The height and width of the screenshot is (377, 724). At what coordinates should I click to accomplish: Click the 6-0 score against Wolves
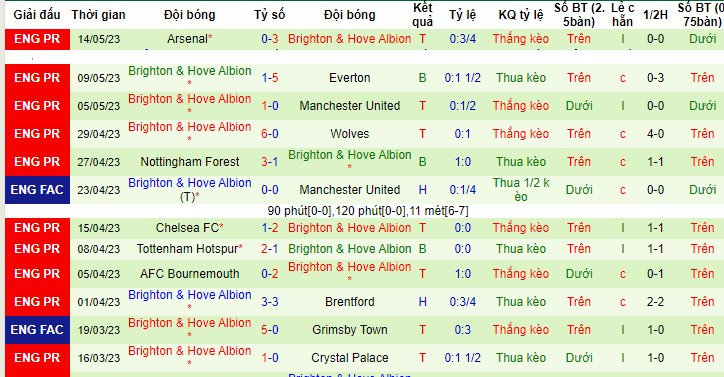270,134
